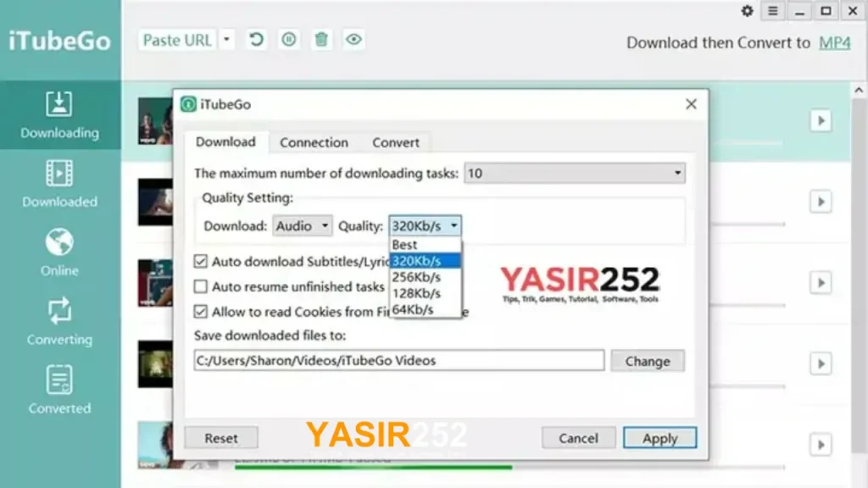This screenshot has height=488, width=868.
Task: Click thumbnail of first download item
Action: (x=156, y=121)
